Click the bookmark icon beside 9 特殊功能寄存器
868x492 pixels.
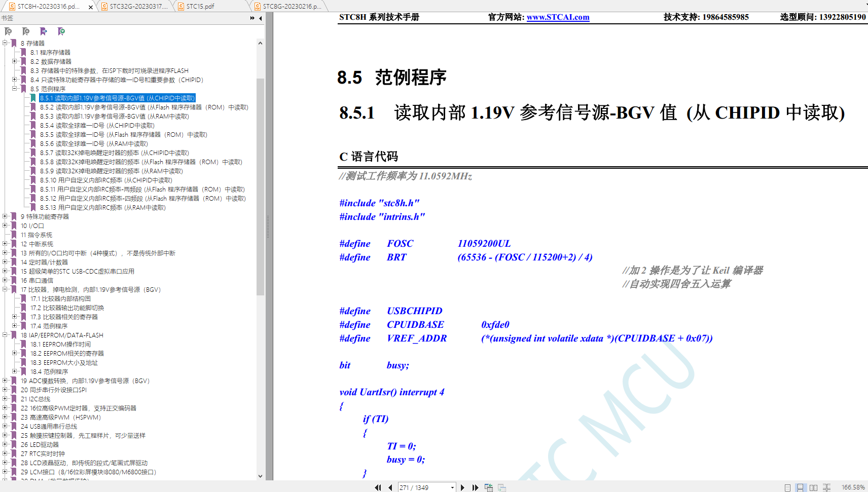(14, 216)
